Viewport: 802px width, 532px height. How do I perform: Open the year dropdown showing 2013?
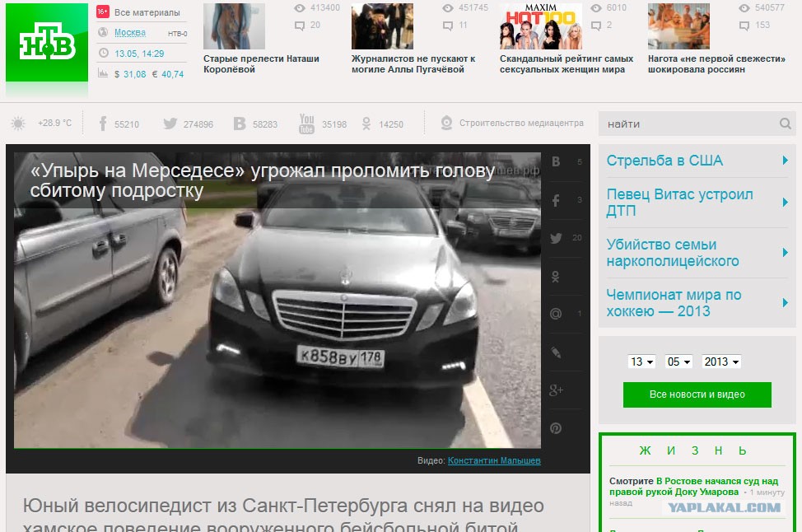tap(721, 362)
